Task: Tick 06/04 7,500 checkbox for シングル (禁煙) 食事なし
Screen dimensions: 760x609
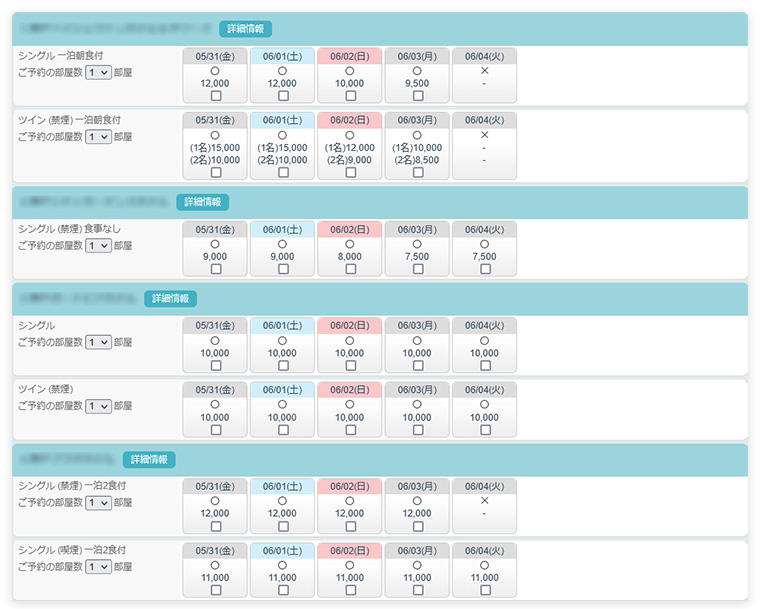Action: point(485,269)
